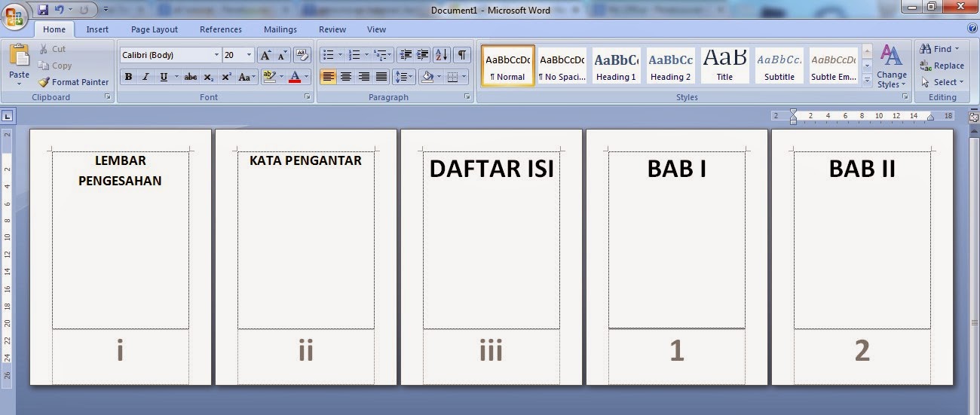Center the text
Viewport: 980px width, 415px height.
click(x=346, y=77)
